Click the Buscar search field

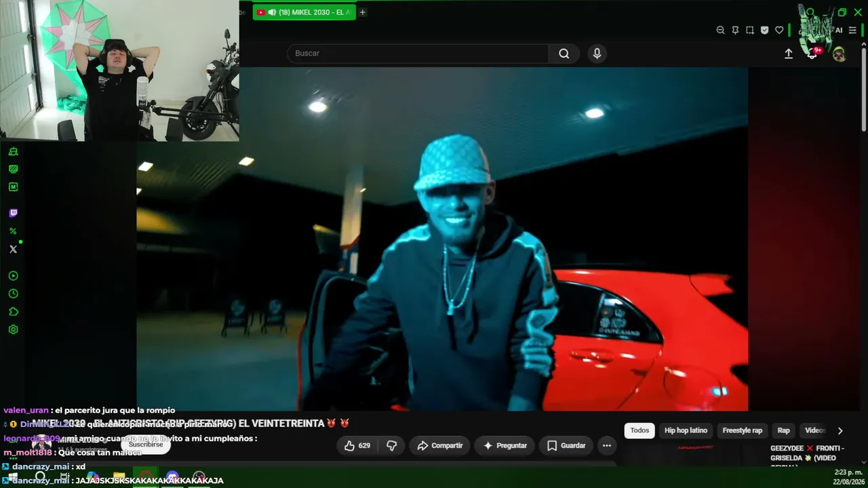tap(418, 54)
